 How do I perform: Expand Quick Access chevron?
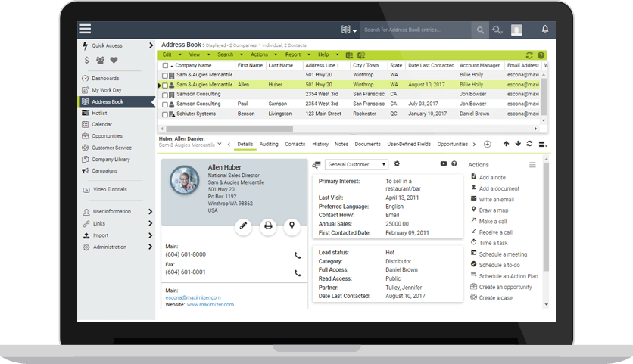tap(151, 45)
